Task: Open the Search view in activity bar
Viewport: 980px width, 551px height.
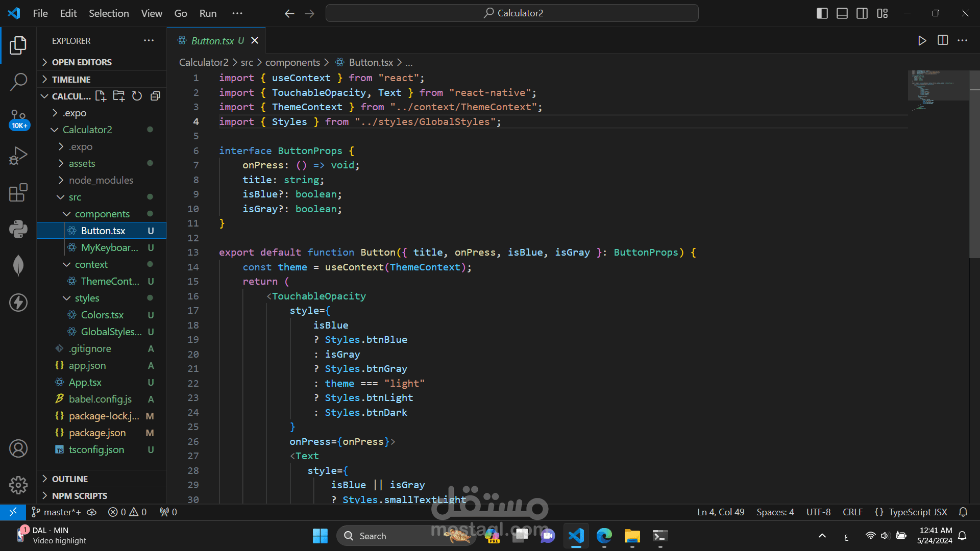Action: click(18, 82)
